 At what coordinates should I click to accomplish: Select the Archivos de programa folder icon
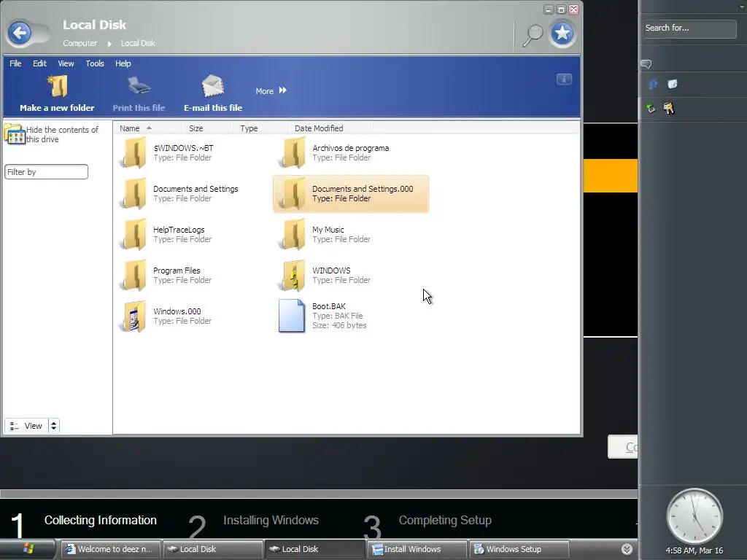tap(293, 153)
